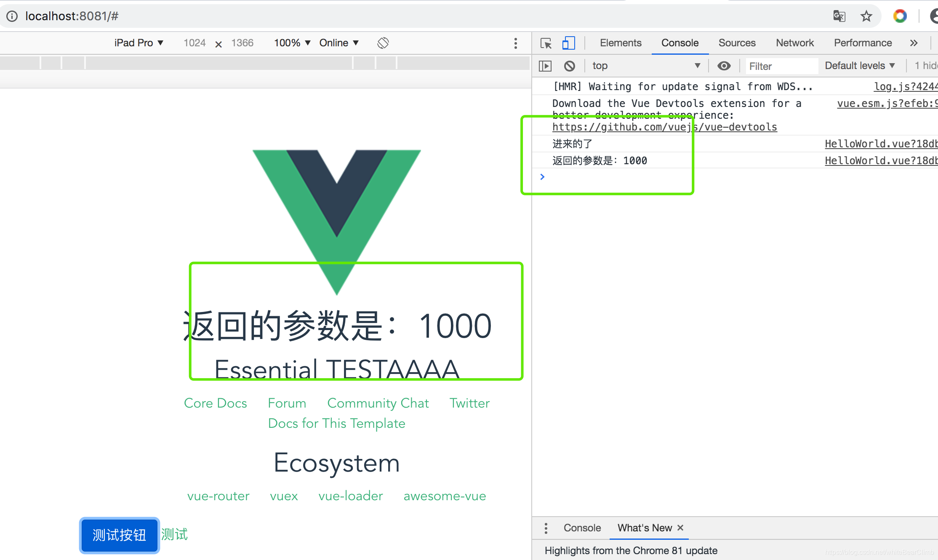The width and height of the screenshot is (938, 560).
Task: Switch to the Sources tab
Action: (737, 43)
